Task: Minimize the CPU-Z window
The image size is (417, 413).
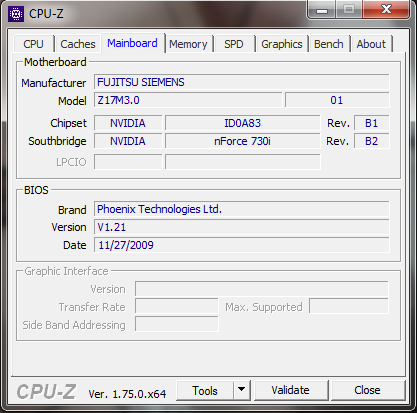Action: click(322, 10)
